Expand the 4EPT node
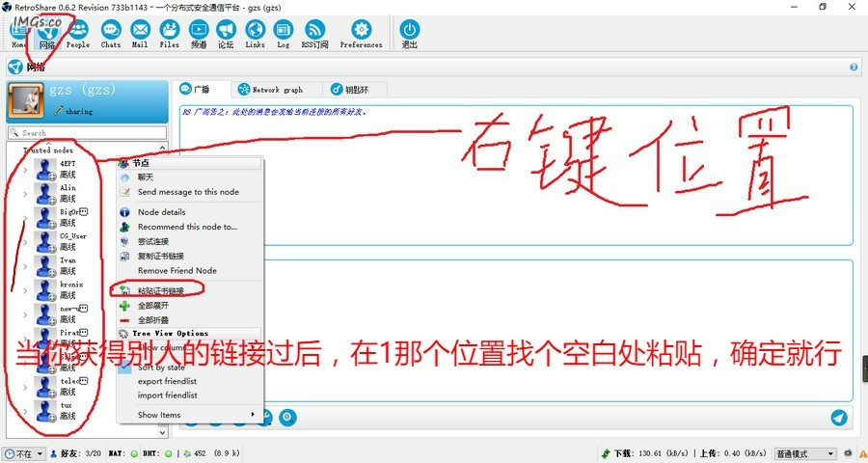The image size is (868, 463). pos(25,170)
